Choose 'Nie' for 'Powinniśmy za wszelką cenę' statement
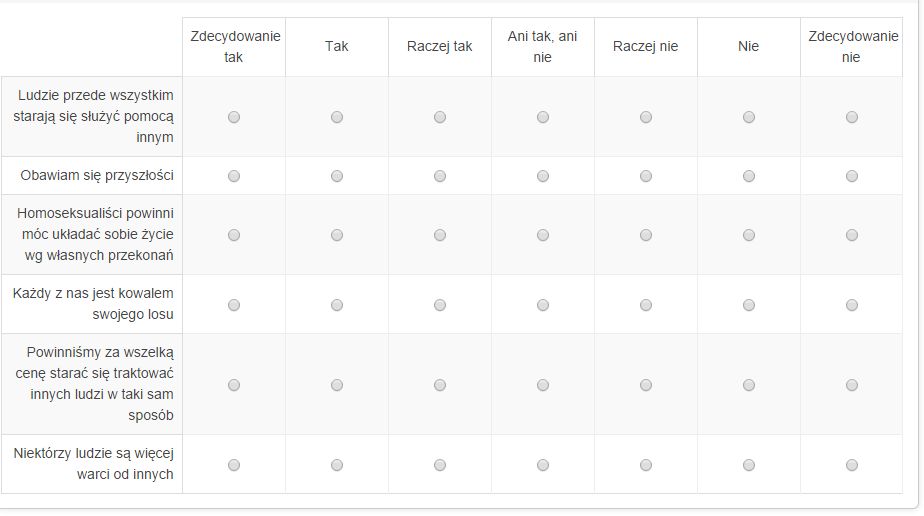924x516 pixels. tap(749, 385)
